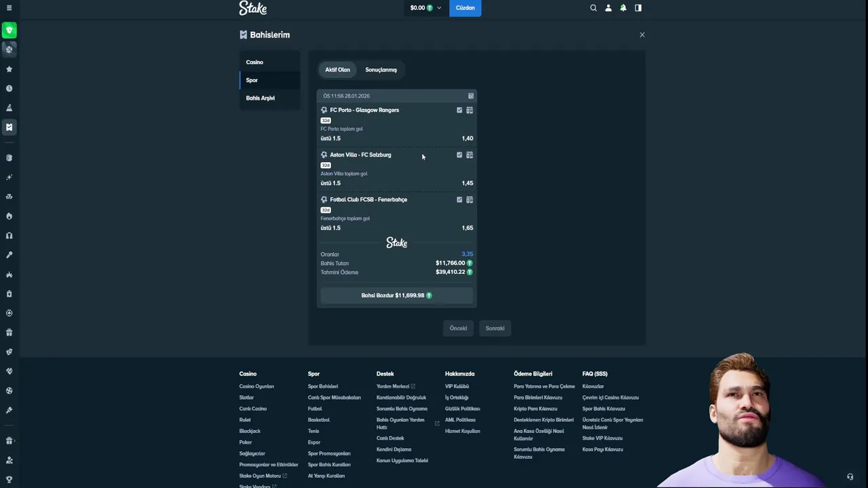Open the Aston Villa - FC Salzburg match

360,155
